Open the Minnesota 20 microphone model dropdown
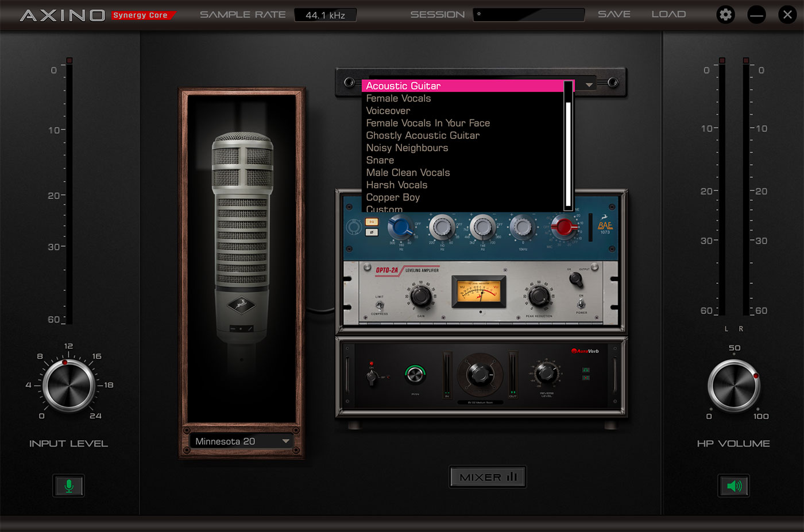Image resolution: width=804 pixels, height=532 pixels. tap(242, 441)
